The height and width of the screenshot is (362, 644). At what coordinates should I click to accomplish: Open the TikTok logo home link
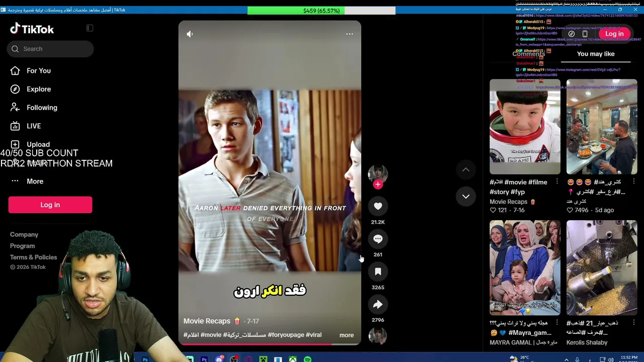click(x=32, y=29)
